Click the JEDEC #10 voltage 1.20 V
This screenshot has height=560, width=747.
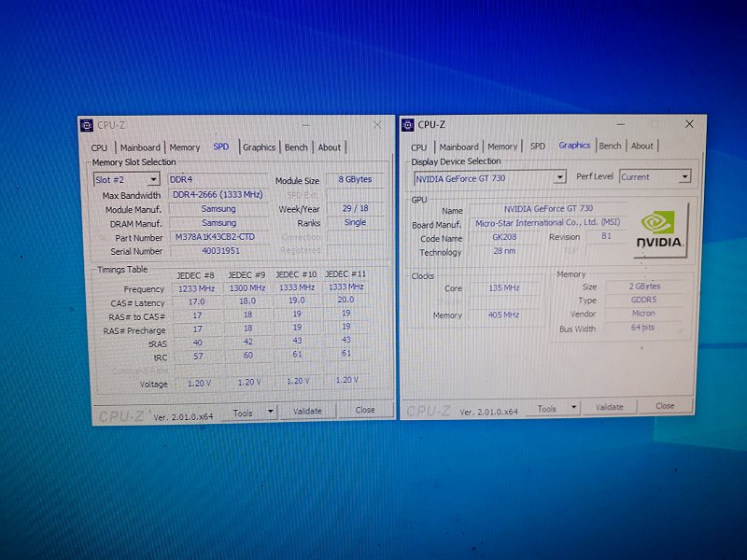[x=297, y=381]
